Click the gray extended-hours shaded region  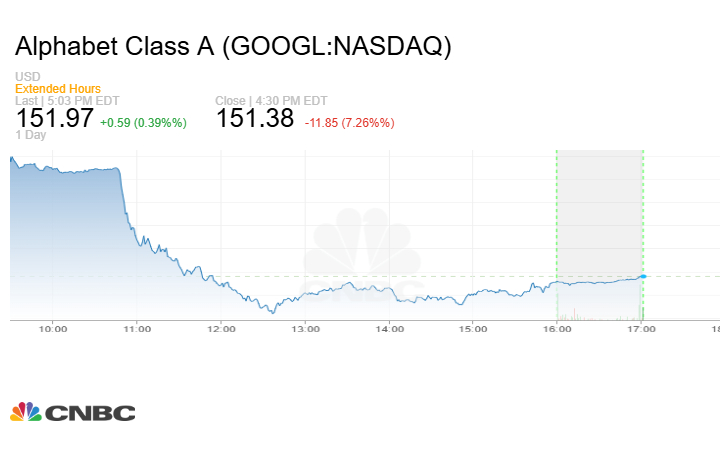pyautogui.click(x=599, y=210)
